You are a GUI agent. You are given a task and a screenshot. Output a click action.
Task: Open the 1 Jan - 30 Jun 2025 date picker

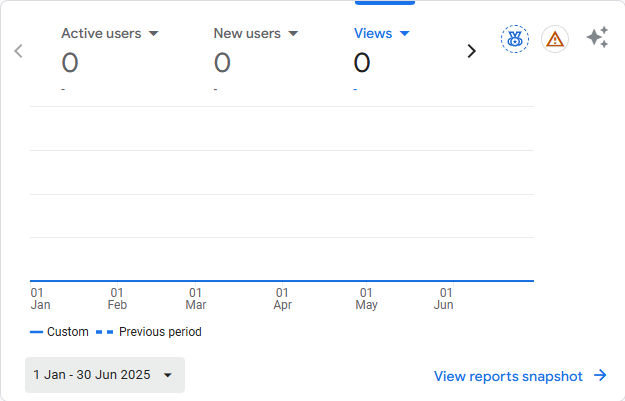(x=104, y=375)
